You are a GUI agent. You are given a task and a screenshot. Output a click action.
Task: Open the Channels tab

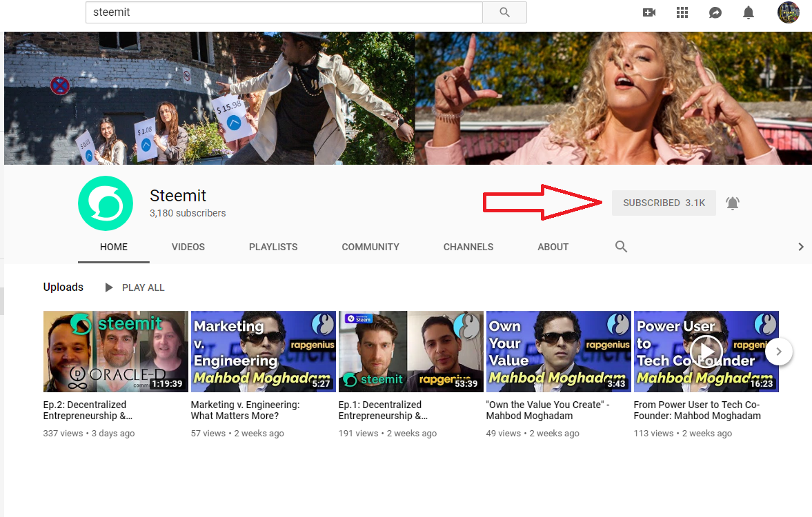tap(468, 247)
